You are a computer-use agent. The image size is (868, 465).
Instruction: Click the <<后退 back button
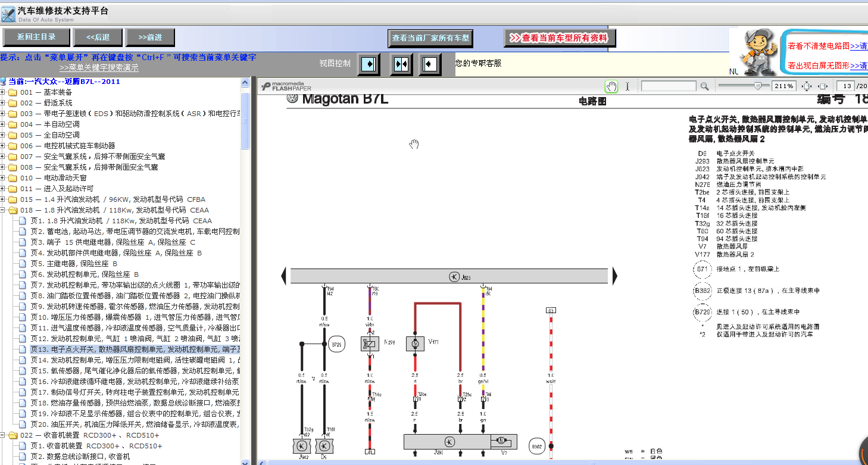(x=98, y=38)
